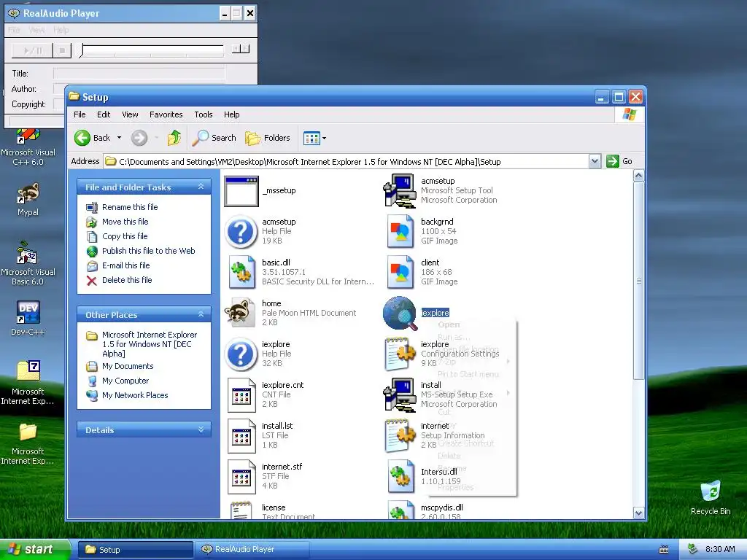This screenshot has width=747, height=560.
Task: Select the internet Setup Information icon
Action: click(400, 436)
